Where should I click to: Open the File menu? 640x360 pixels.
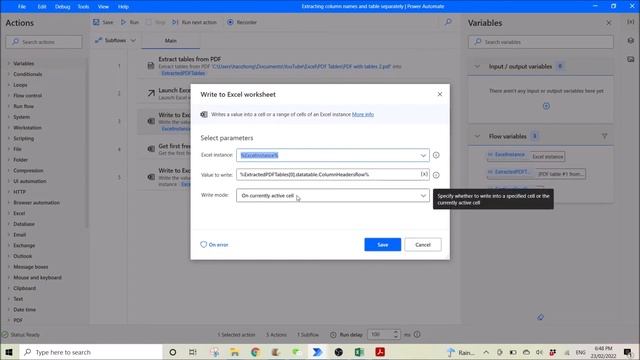[22, 7]
